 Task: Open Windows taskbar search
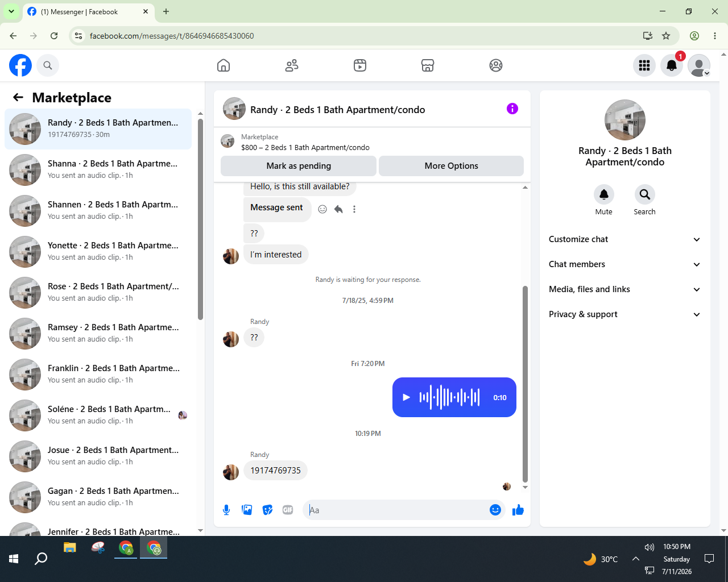pyautogui.click(x=41, y=559)
